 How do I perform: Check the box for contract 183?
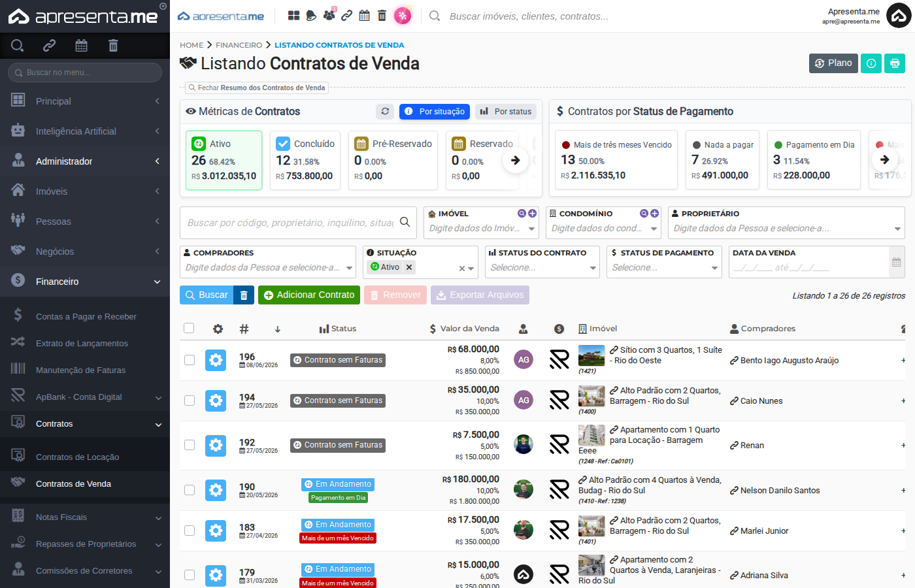coord(190,531)
